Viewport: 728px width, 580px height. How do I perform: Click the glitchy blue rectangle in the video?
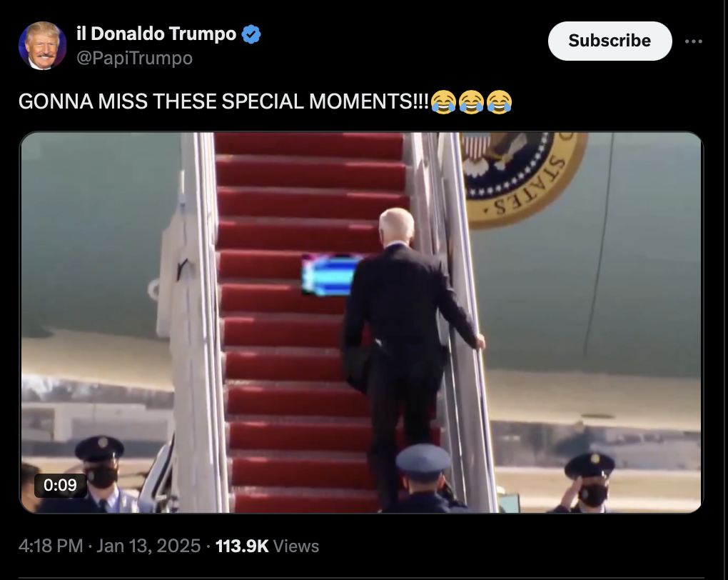point(330,275)
